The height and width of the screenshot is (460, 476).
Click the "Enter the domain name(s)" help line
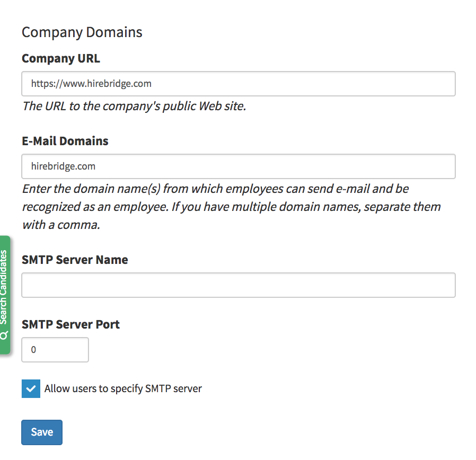(x=215, y=189)
